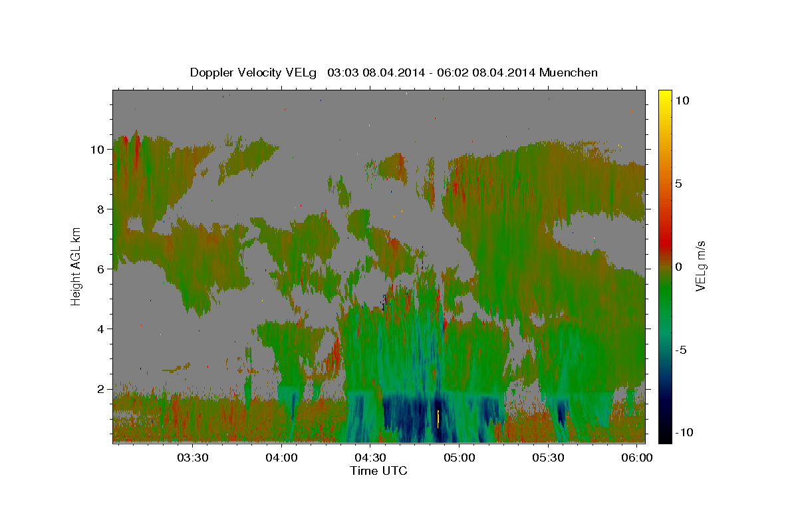Click the colorbar value -10 label

coord(684,433)
